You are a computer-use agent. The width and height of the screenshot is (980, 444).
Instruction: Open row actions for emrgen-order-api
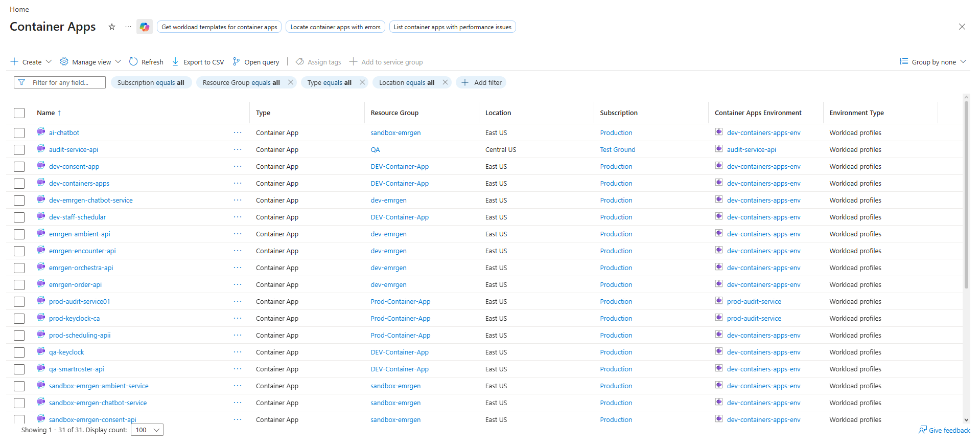pos(238,284)
